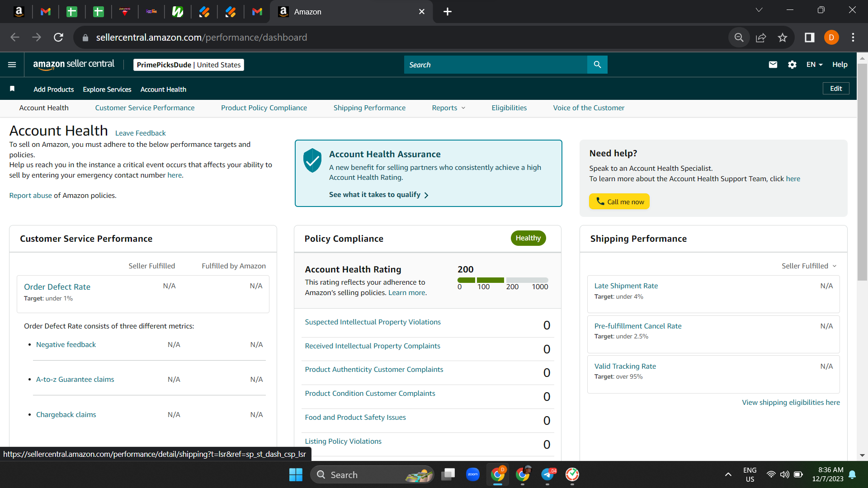This screenshot has width=868, height=488.
Task: Open the browser tab search chevron
Action: tap(759, 10)
